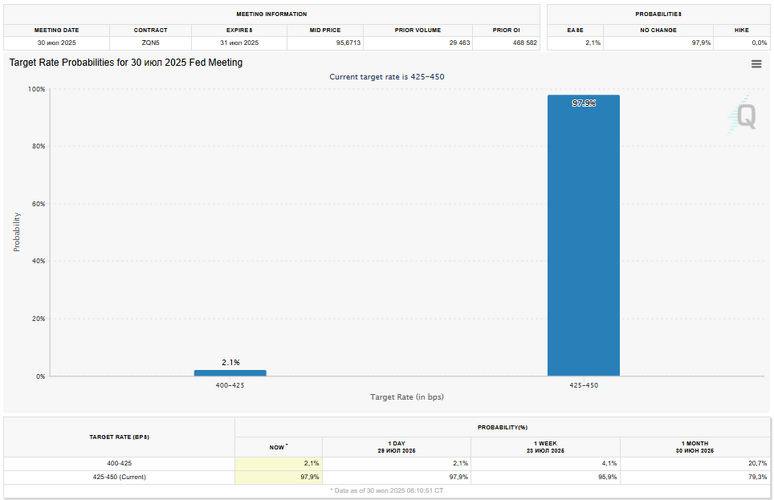Click the Q watermark logo on chart
Screen dimensions: 774x500
point(744,116)
